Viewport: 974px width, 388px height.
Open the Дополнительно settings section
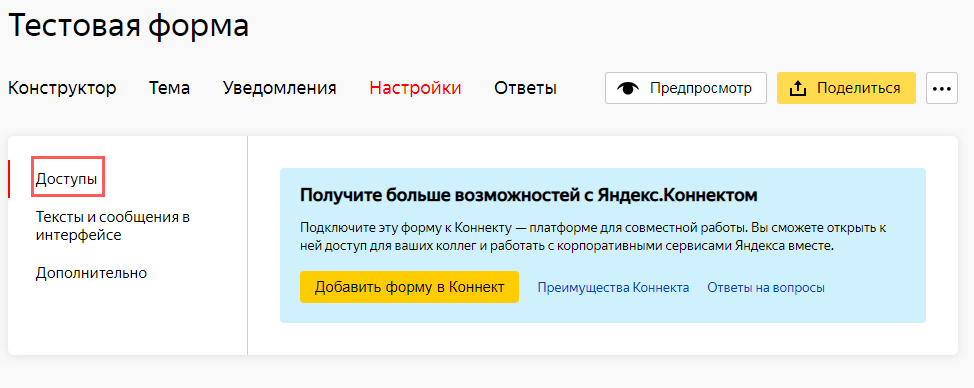(91, 273)
